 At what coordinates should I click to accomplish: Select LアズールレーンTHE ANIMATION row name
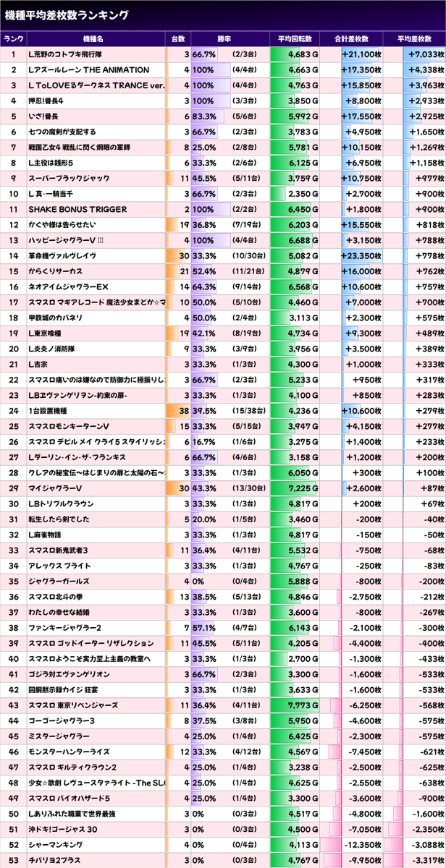[88, 69]
